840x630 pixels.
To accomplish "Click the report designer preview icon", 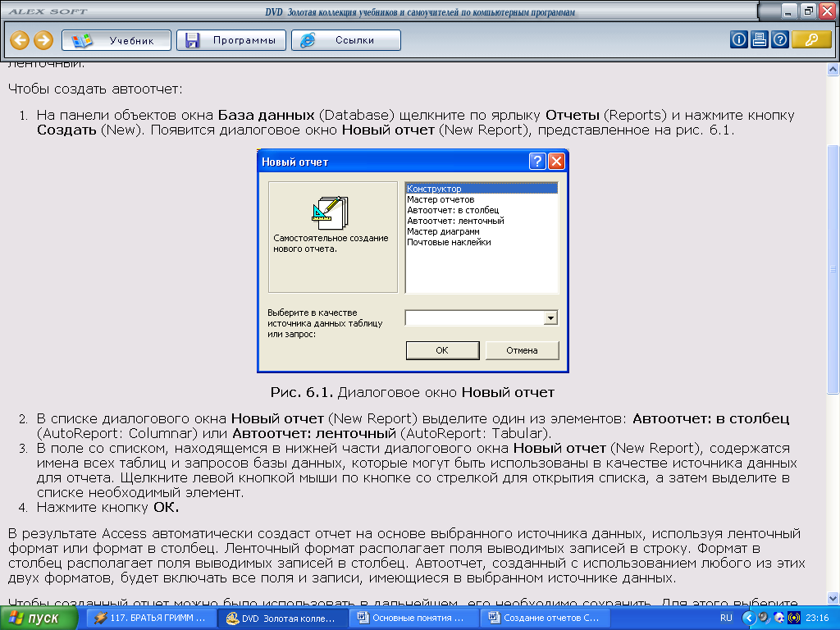I will (x=331, y=213).
